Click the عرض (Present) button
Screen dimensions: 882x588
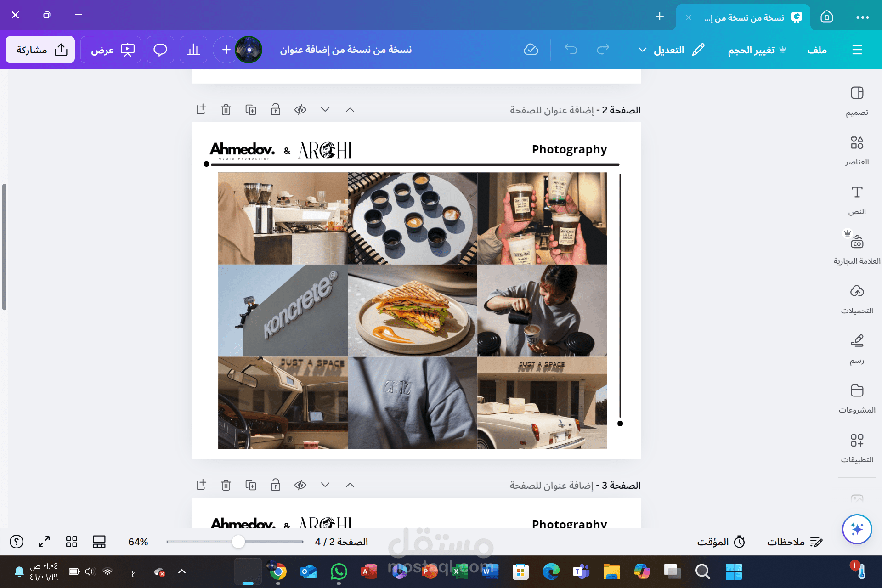pos(111,50)
